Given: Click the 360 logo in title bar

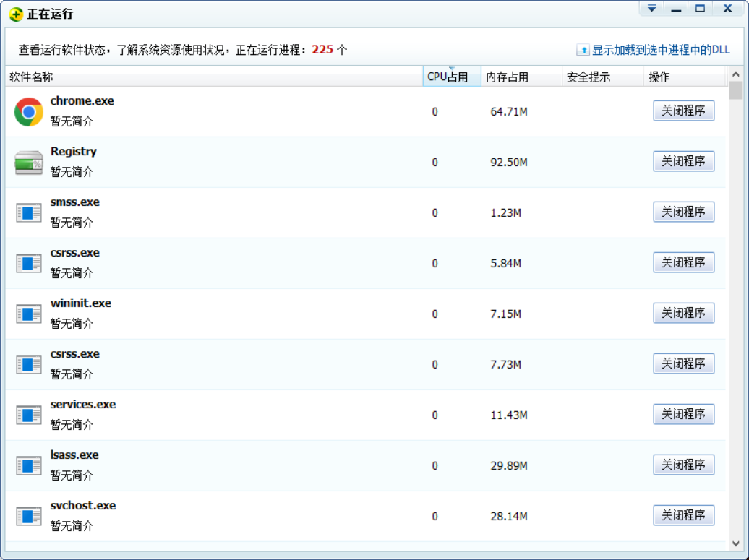Looking at the screenshot, I should click(x=16, y=14).
